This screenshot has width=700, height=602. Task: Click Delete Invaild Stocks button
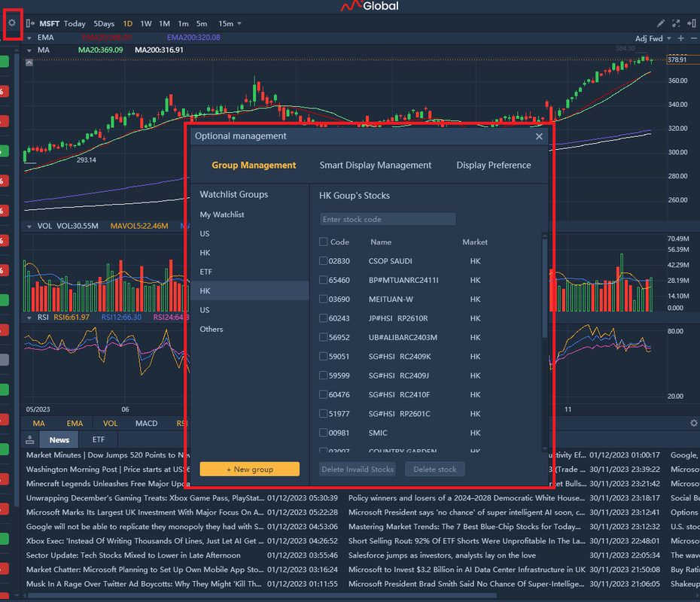click(x=358, y=469)
